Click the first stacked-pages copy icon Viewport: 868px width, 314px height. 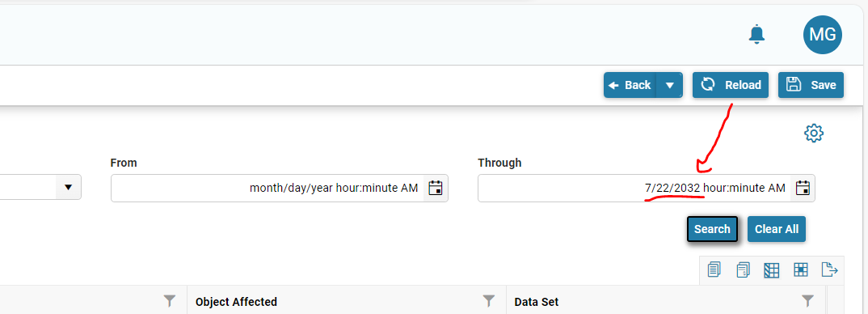point(714,270)
